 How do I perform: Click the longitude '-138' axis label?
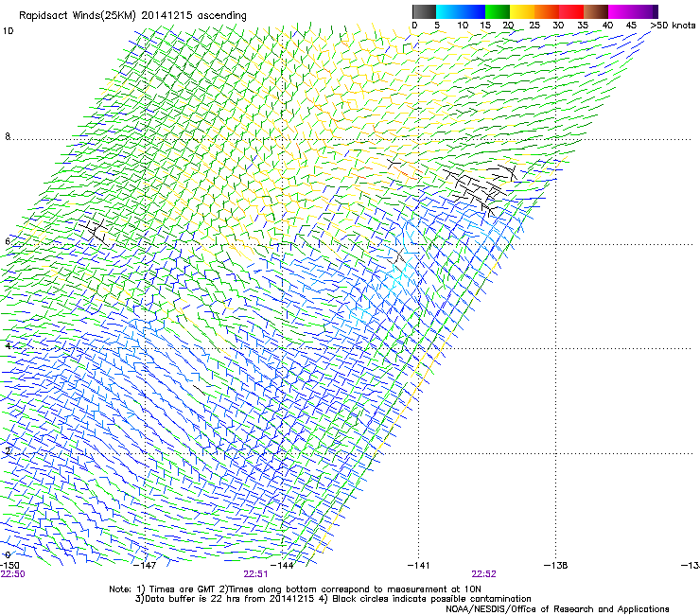pos(556,566)
